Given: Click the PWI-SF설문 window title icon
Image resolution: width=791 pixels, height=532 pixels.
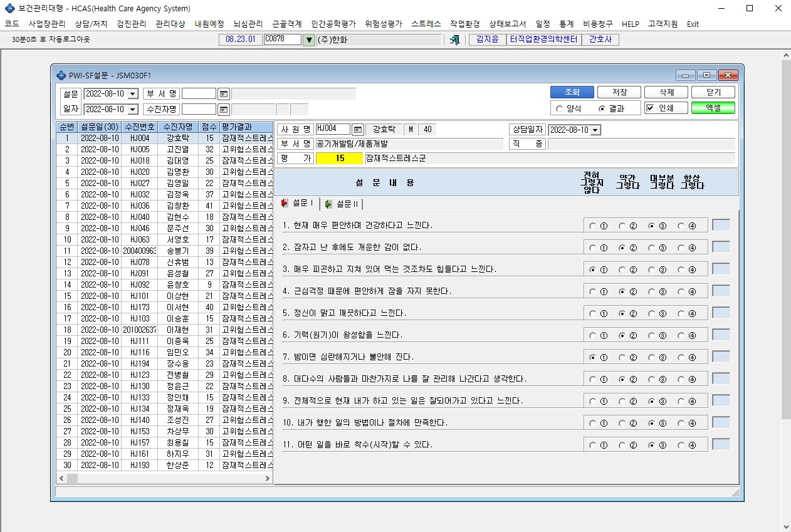Looking at the screenshot, I should [61, 75].
